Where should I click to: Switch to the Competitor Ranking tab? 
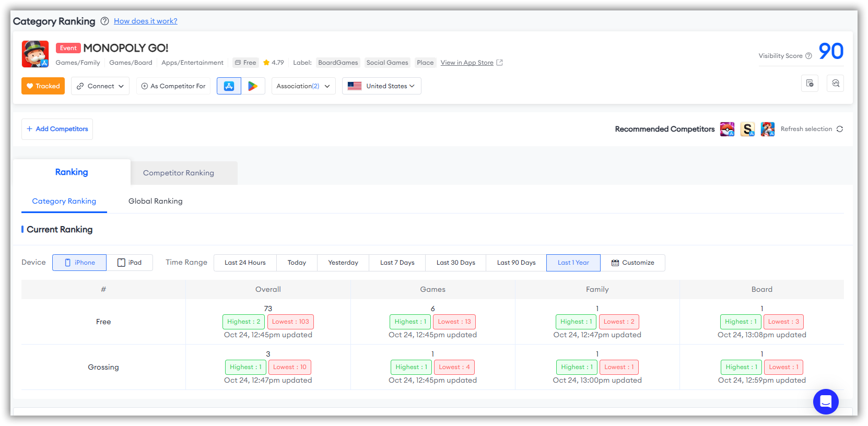click(184, 173)
